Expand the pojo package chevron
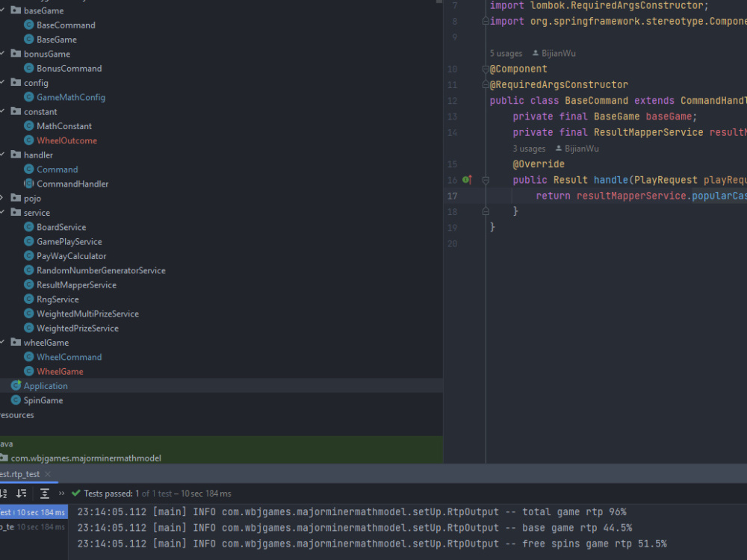Viewport: 747px width, 560px height. tap(2, 198)
